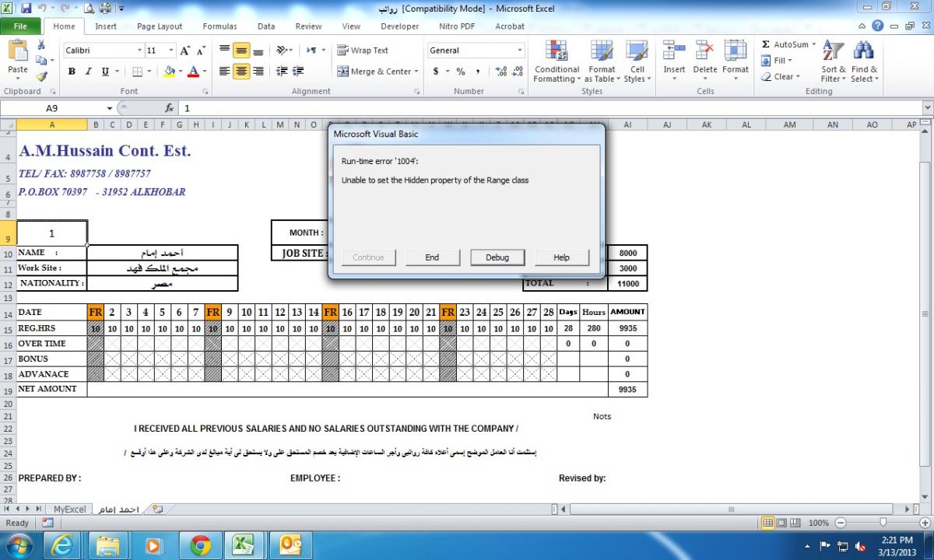Click the zoom in plus button
Screen dimensions: 934x560
[926, 523]
